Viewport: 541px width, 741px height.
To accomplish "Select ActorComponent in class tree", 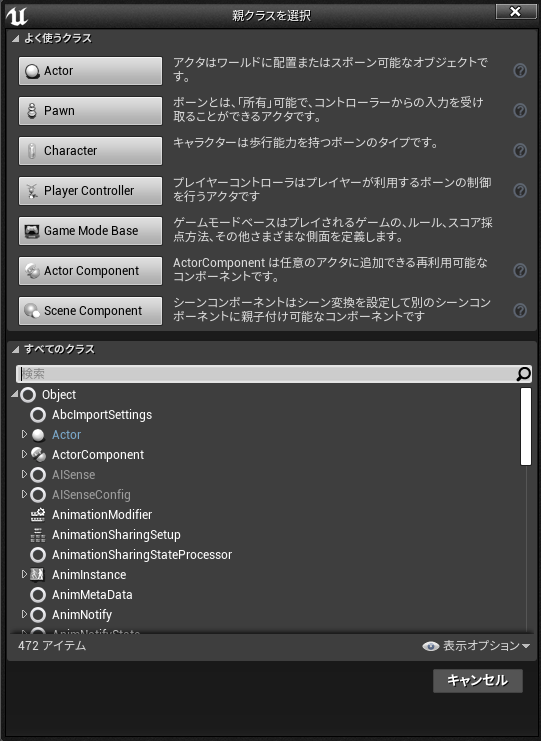I will [98, 455].
